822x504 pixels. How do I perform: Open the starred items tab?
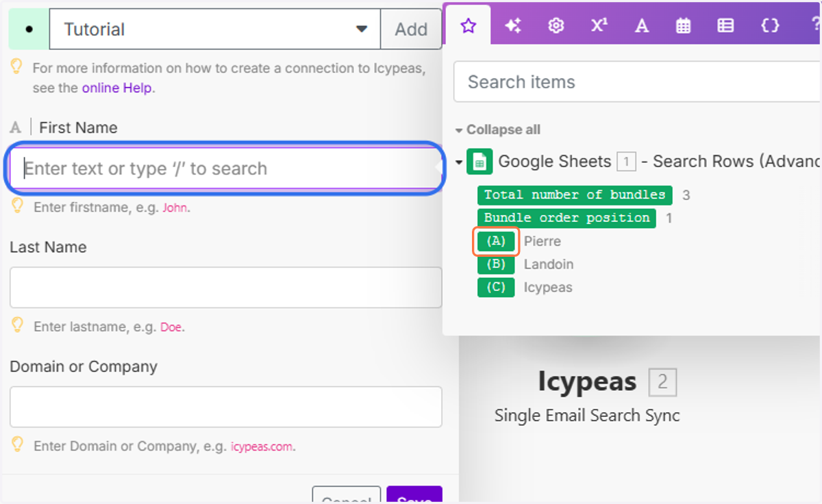468,26
